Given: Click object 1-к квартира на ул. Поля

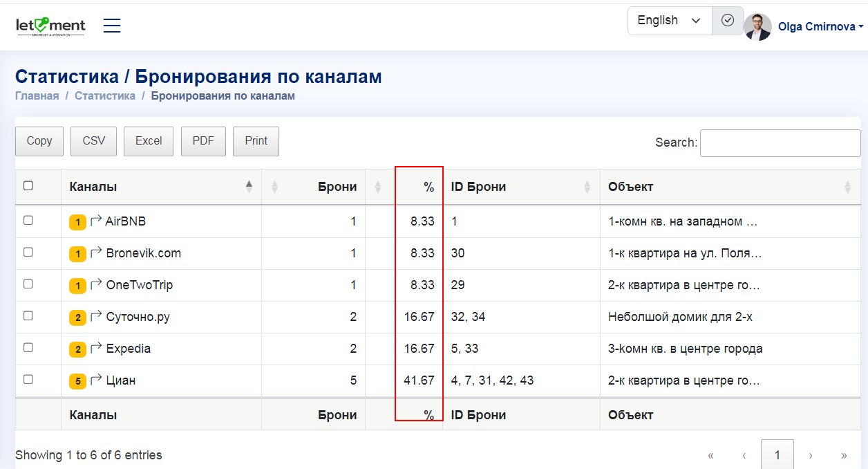Looking at the screenshot, I should pos(685,253).
